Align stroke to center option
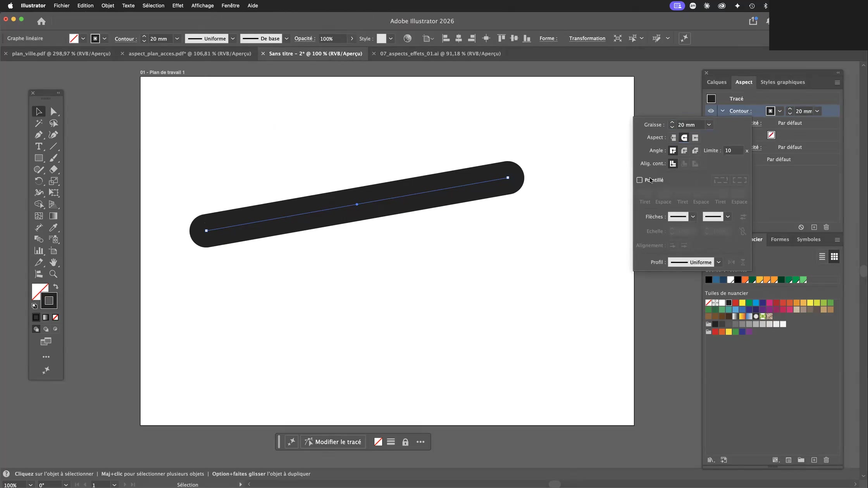 pyautogui.click(x=673, y=164)
